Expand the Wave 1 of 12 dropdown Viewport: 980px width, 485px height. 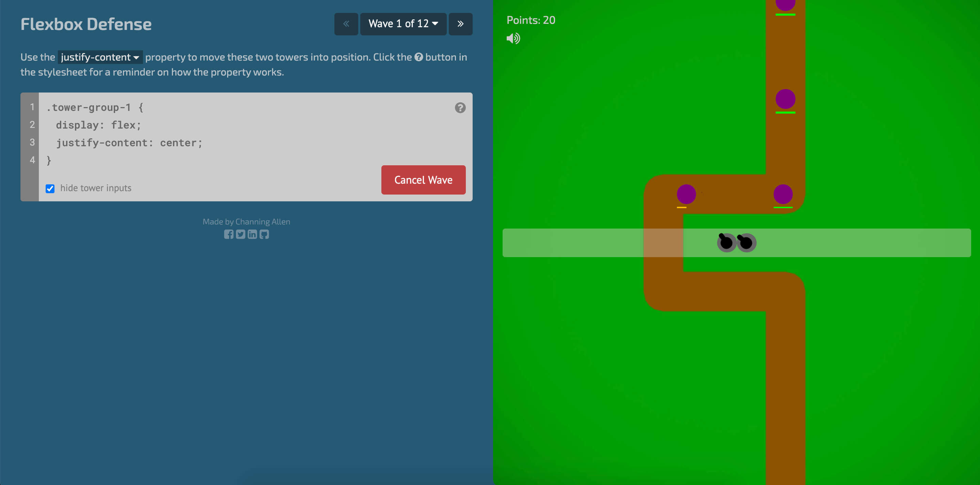click(402, 24)
